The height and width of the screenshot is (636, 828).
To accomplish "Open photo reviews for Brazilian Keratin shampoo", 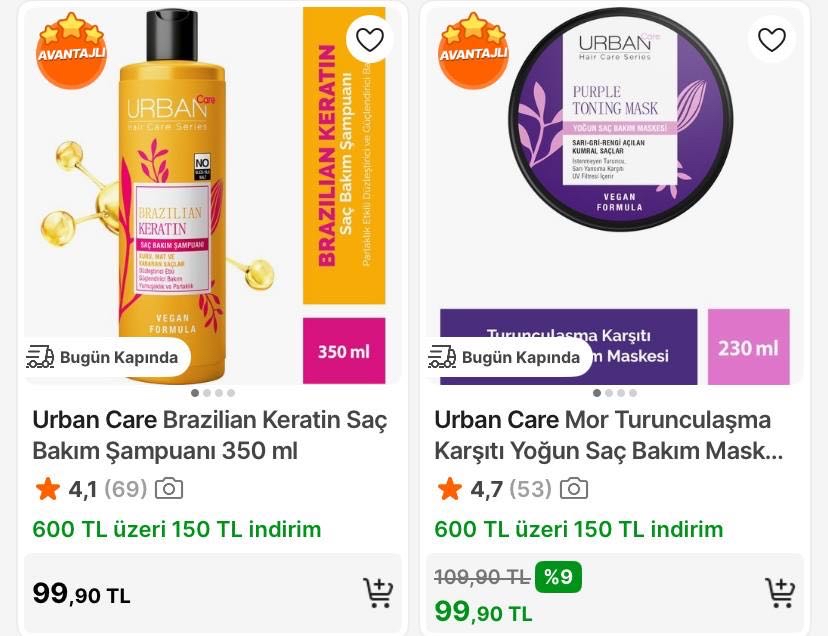I will pos(169,489).
